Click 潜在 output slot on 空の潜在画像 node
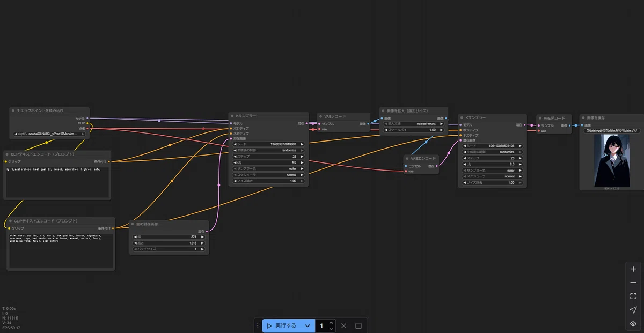 (x=207, y=231)
